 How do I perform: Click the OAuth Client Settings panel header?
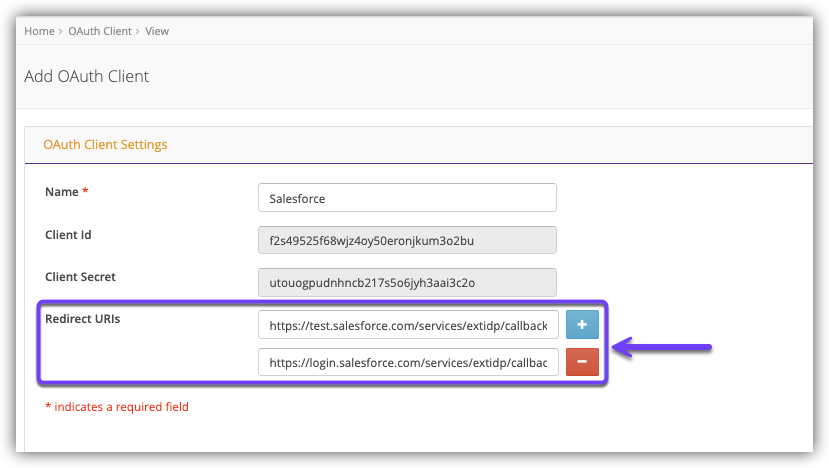105,144
